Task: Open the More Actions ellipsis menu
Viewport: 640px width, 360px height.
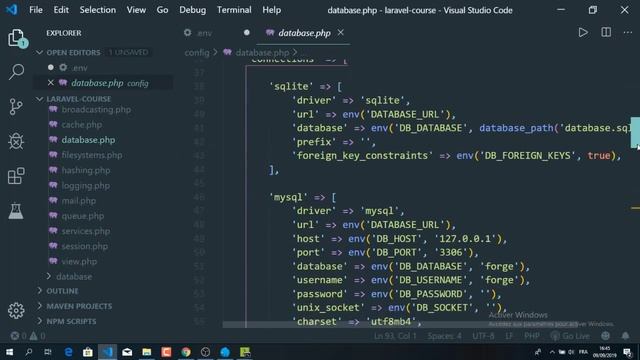Action: [x=628, y=33]
